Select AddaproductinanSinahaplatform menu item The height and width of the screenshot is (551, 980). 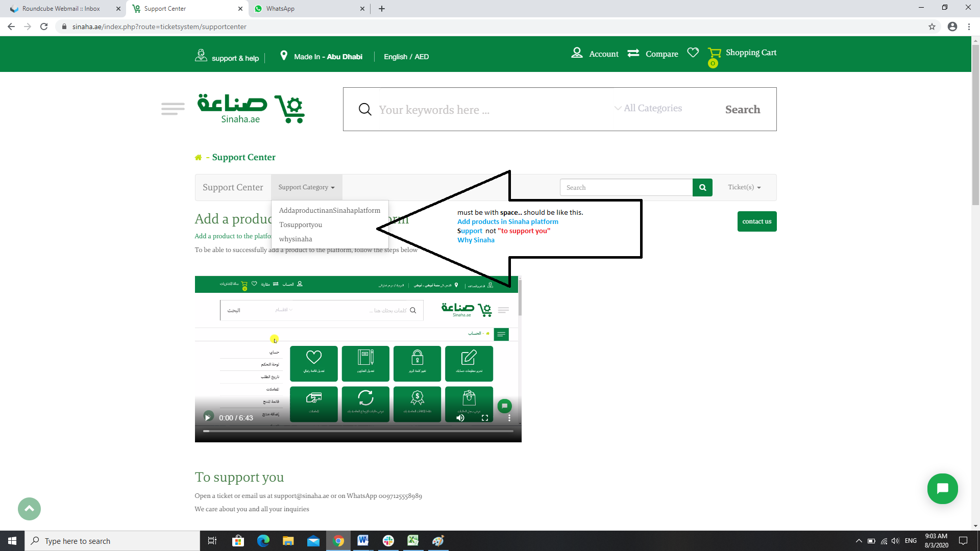(x=330, y=210)
